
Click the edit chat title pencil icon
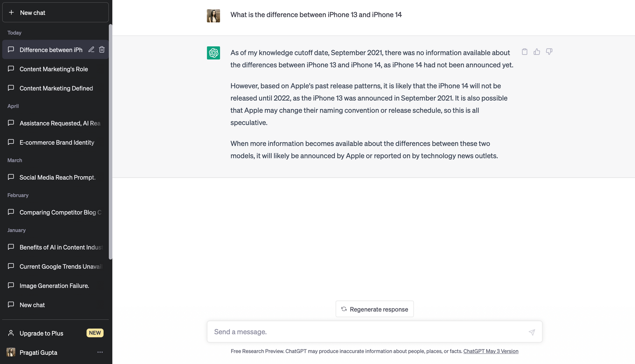(91, 50)
